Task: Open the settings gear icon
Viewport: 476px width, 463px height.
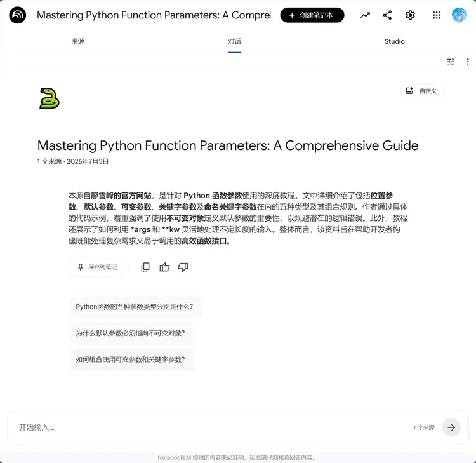Action: point(410,15)
